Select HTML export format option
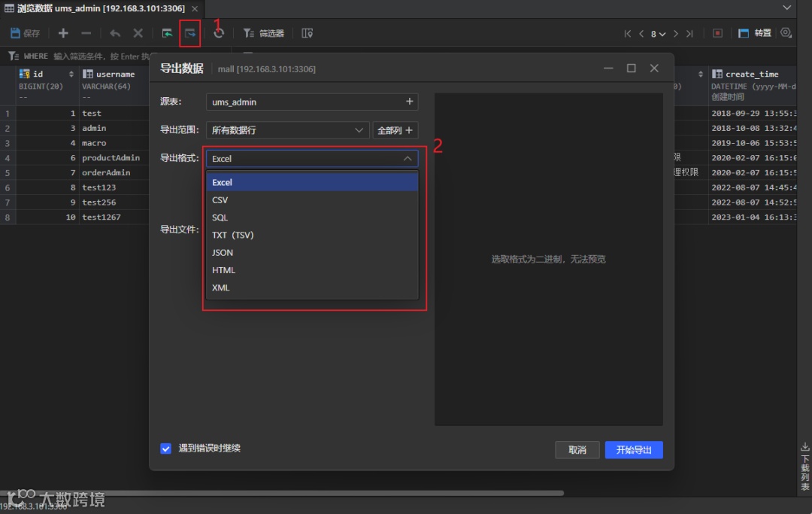812x514 pixels. 312,270
